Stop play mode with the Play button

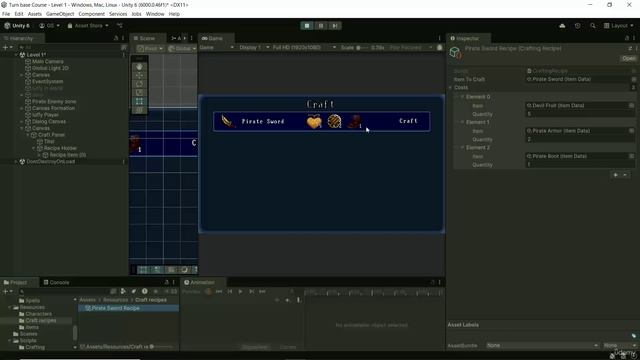pyautogui.click(x=307, y=26)
